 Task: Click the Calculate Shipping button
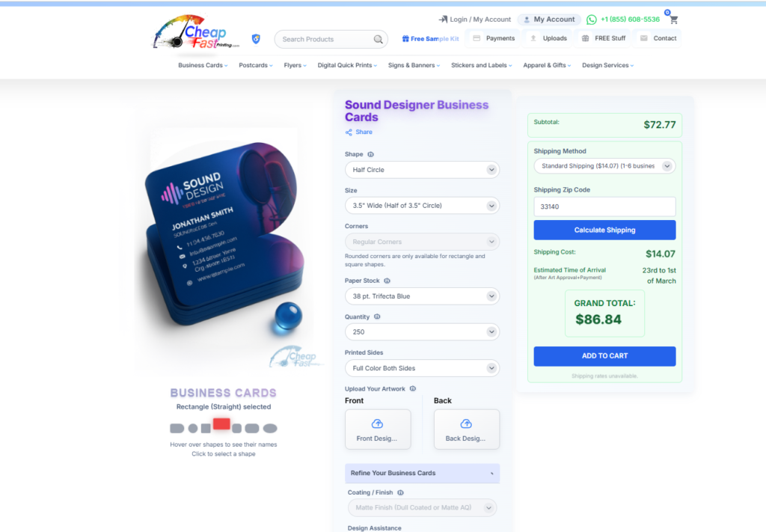coord(604,230)
